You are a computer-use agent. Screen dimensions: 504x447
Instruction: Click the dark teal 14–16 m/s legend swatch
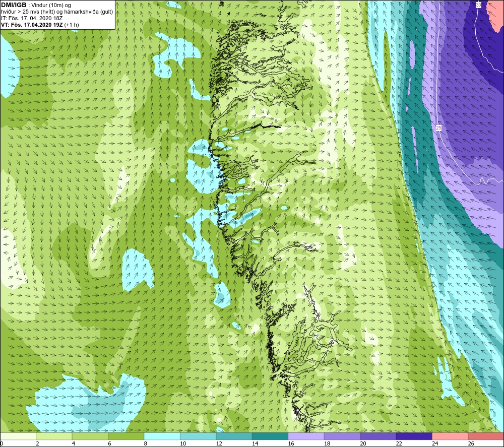click(270, 436)
